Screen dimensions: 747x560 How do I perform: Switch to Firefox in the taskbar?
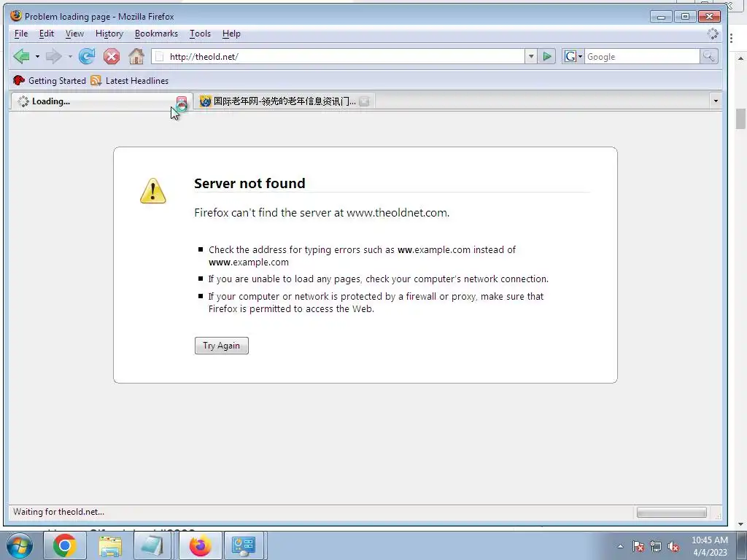(x=200, y=545)
